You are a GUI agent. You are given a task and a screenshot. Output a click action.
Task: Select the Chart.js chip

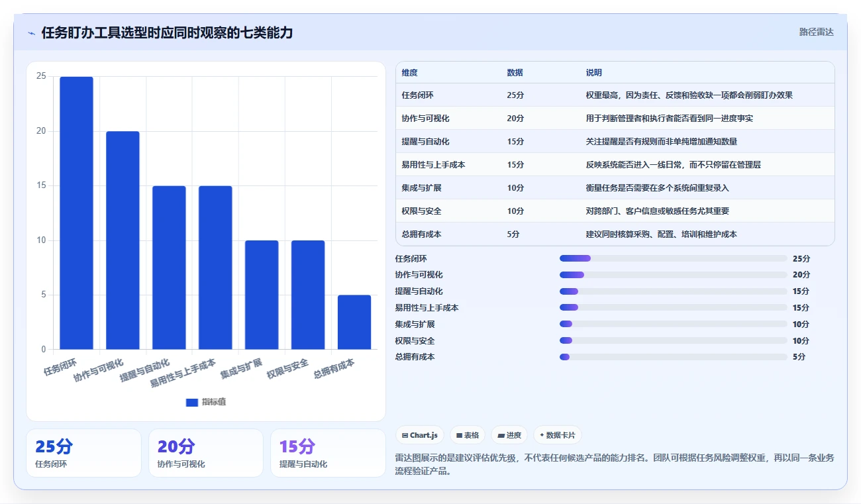coord(420,435)
